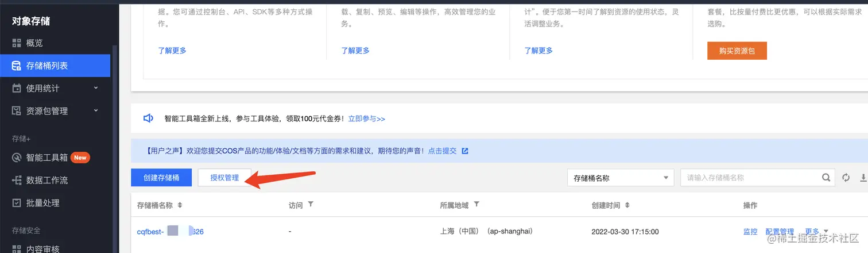The height and width of the screenshot is (253, 868).
Task: Click the announcement speaker icon
Action: (x=148, y=118)
